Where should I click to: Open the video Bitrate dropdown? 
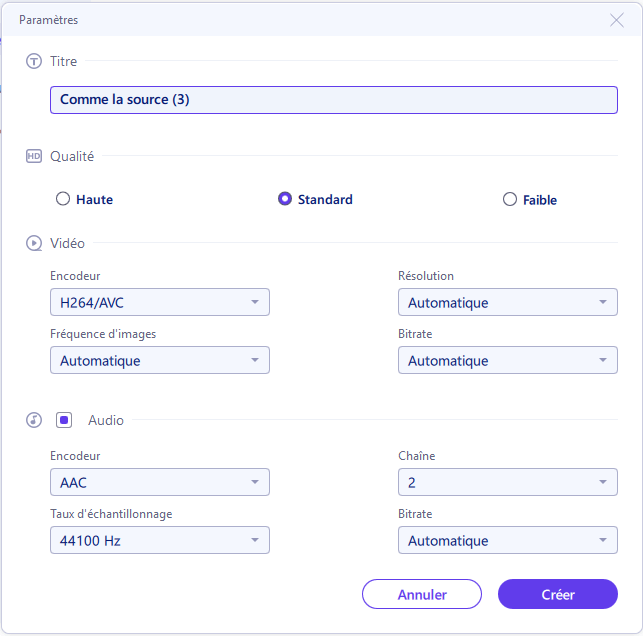pos(507,360)
